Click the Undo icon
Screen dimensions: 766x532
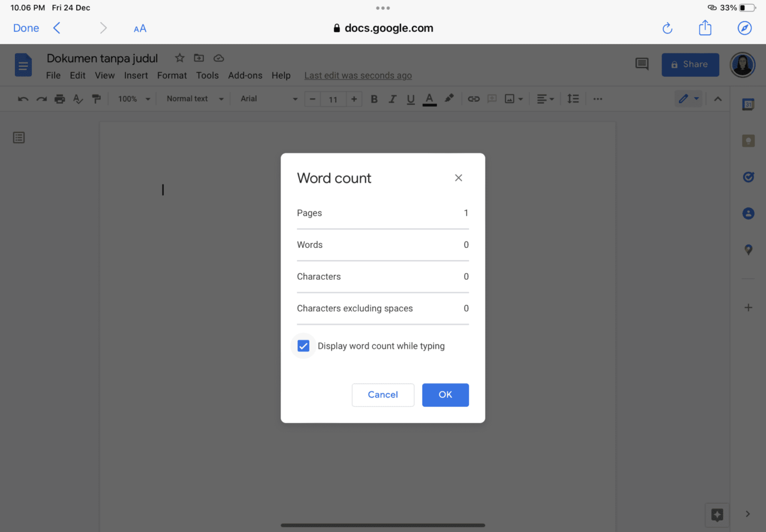pos(22,99)
